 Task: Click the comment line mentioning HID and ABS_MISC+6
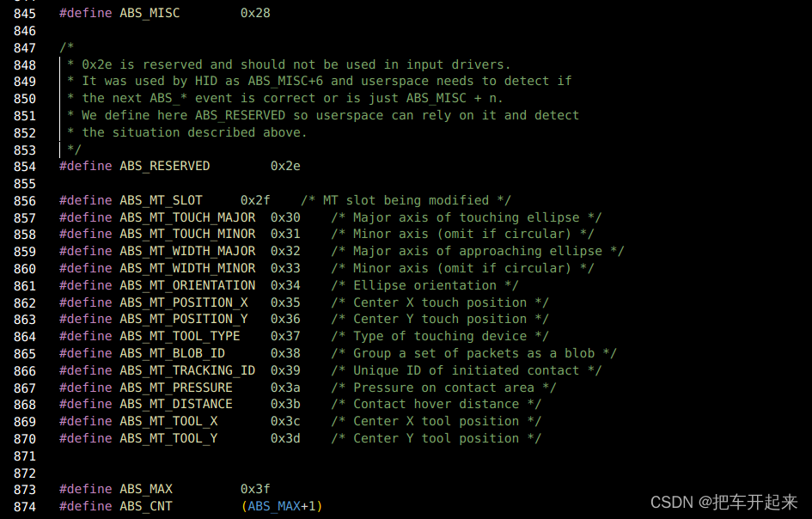pyautogui.click(x=320, y=82)
